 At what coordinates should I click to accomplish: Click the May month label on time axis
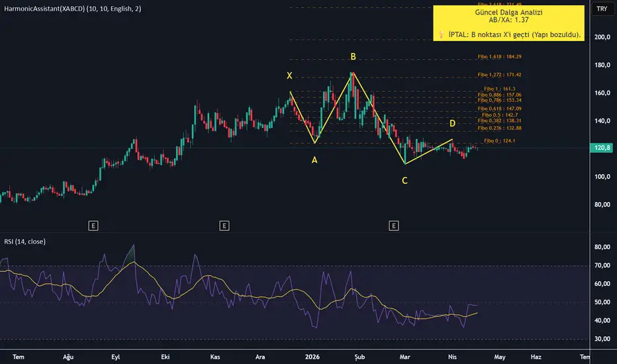[x=500, y=357]
